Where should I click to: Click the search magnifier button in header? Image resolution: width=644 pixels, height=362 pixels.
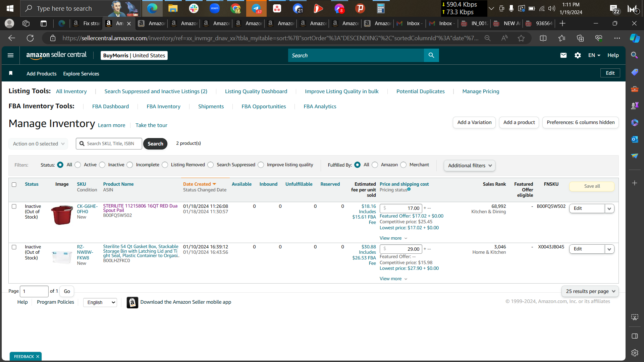[x=431, y=55]
